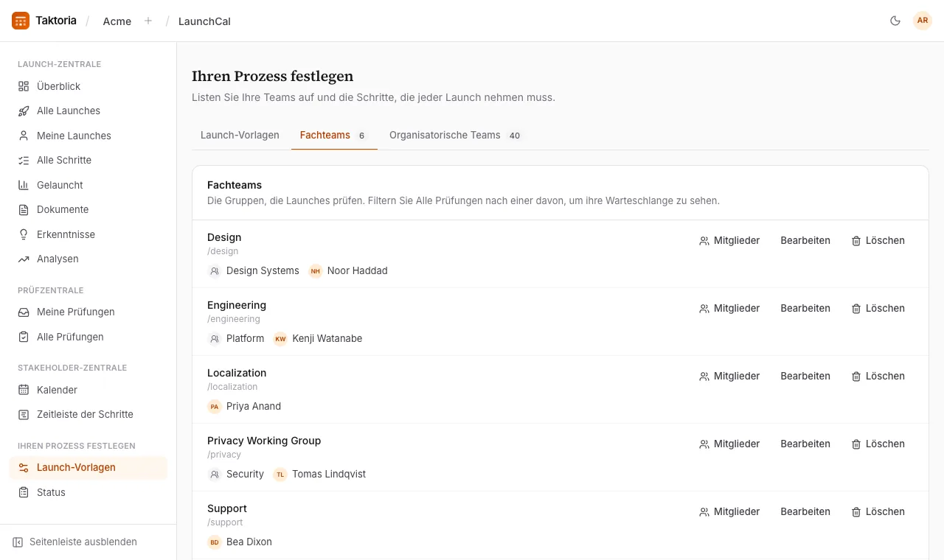Toggle dark mode with the moon icon
944x560 pixels.
coord(895,21)
